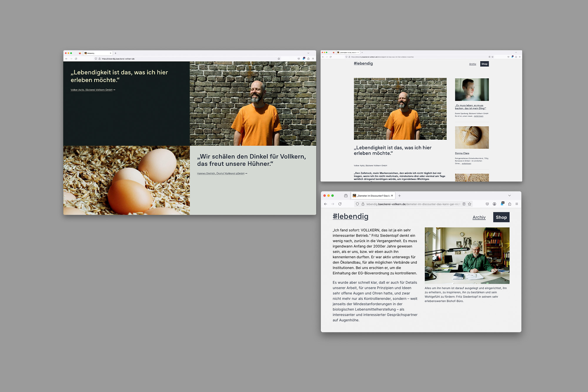Image resolution: width=588 pixels, height=392 pixels.
Task: Toggle reader view in Lebendigkeit article window
Action: [489, 57]
